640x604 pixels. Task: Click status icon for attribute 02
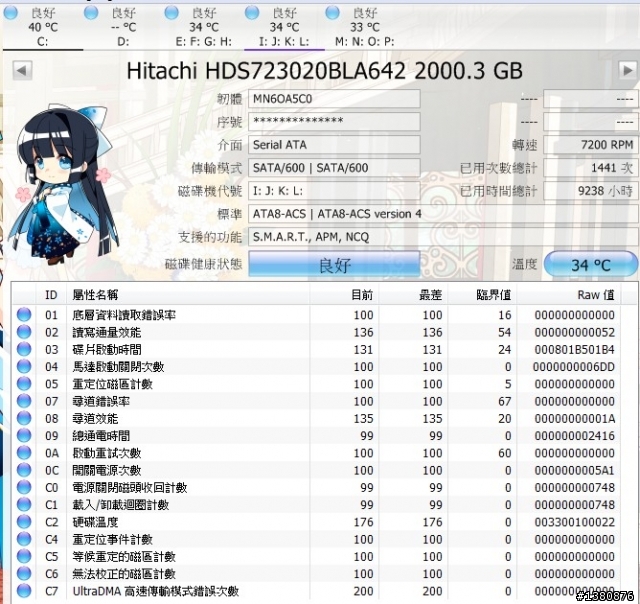click(x=24, y=332)
